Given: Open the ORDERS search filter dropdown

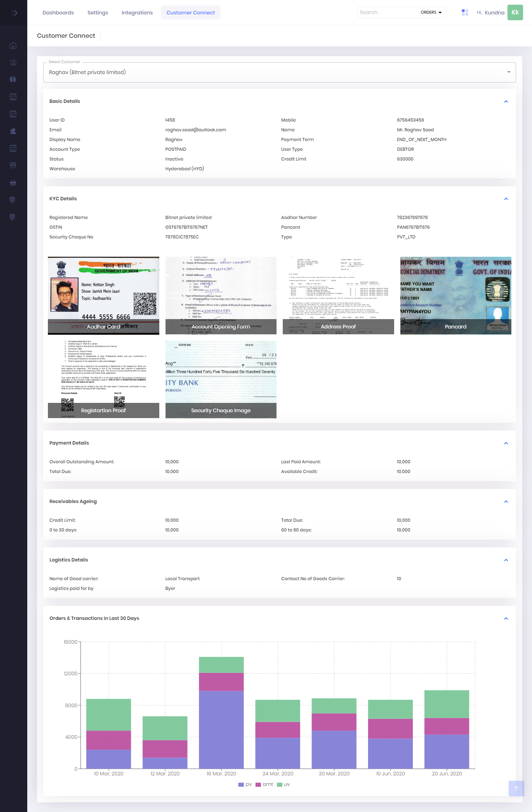Looking at the screenshot, I should [x=431, y=12].
